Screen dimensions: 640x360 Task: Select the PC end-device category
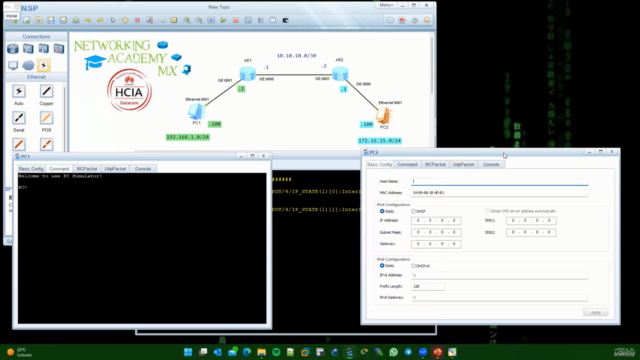point(13,65)
